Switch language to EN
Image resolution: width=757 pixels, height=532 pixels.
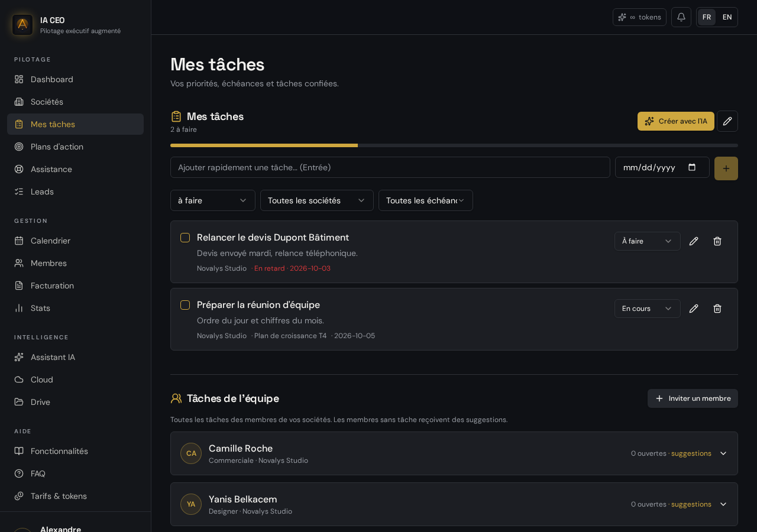coord(727,17)
